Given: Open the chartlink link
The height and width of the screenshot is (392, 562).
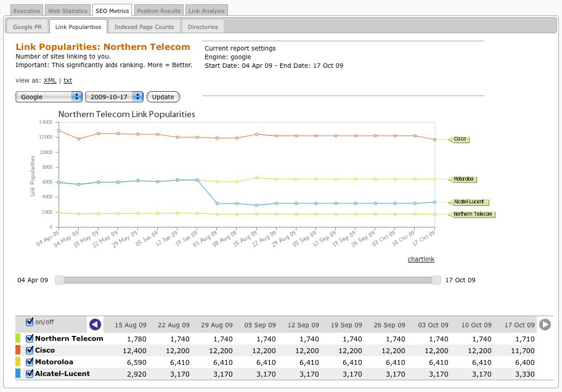Looking at the screenshot, I should (x=421, y=259).
